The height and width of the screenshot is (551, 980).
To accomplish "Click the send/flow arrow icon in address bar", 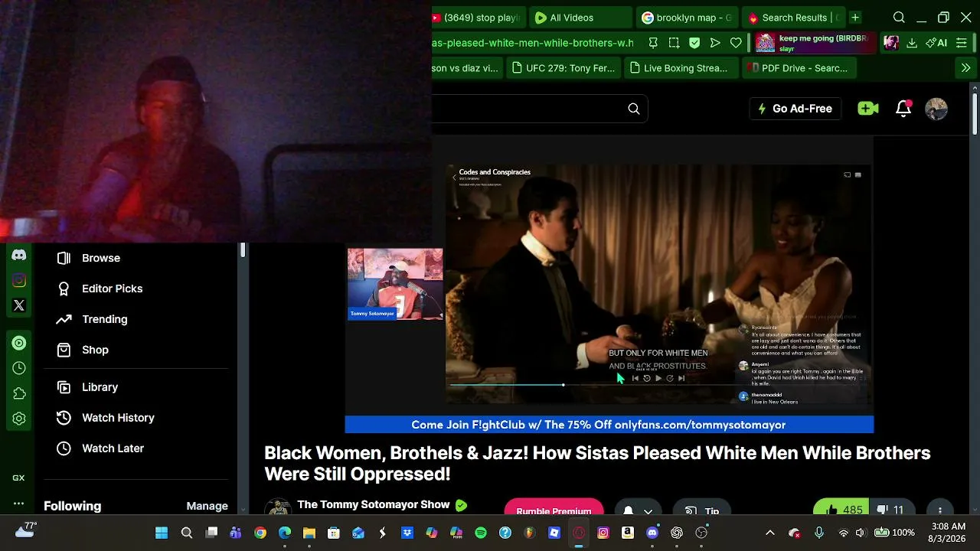I will (x=715, y=43).
